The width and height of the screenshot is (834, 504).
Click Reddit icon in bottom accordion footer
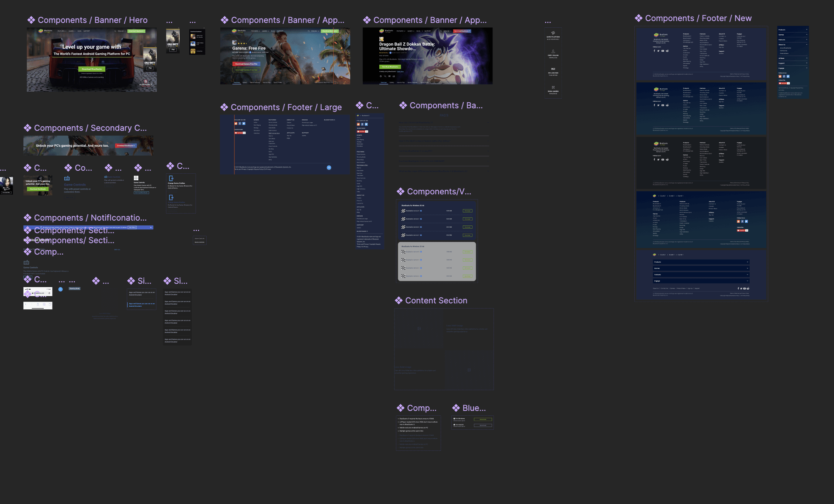[748, 289]
